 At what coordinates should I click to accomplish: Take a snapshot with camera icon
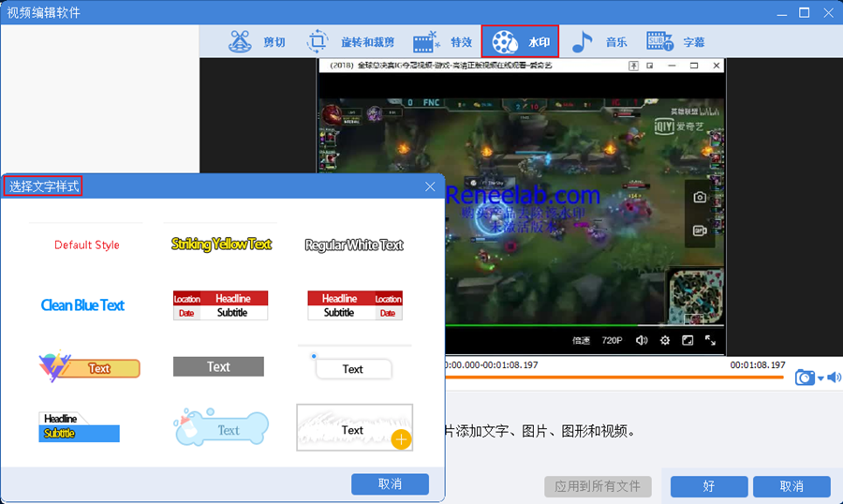coord(805,378)
